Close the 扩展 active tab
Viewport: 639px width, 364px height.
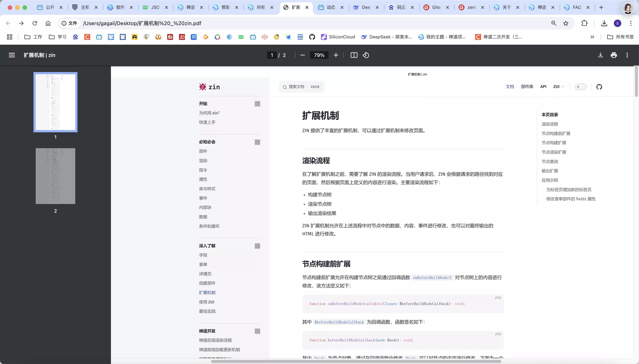pyautogui.click(x=307, y=8)
